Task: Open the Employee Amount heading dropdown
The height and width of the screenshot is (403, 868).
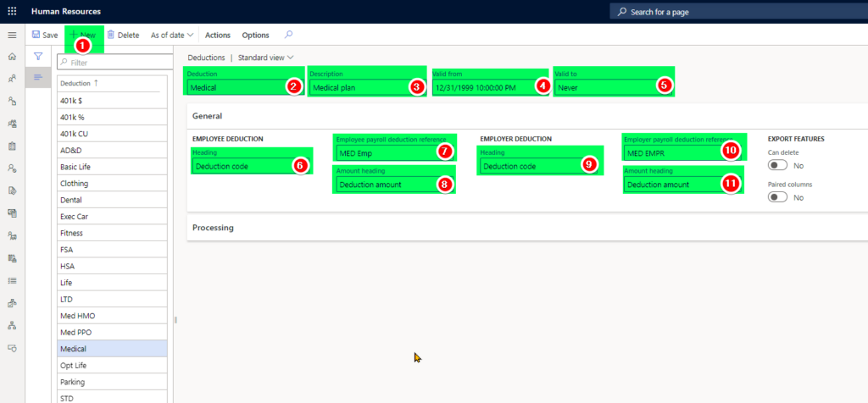Action: [x=393, y=185]
